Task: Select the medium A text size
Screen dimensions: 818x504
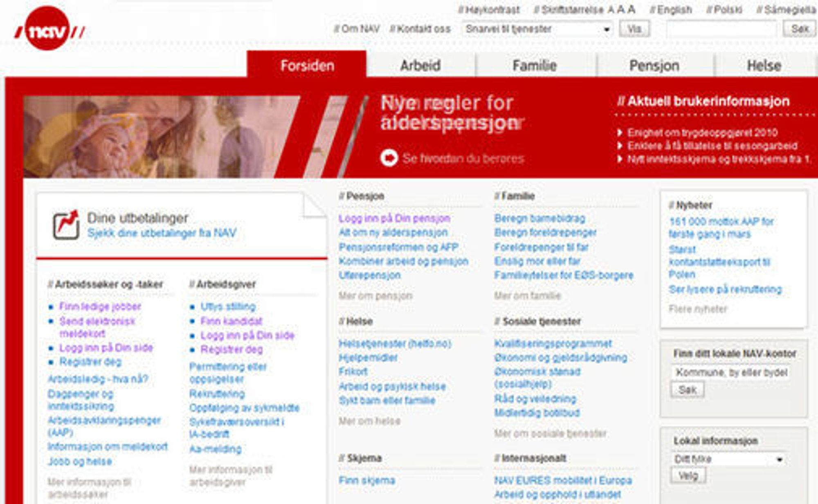Action: (621, 9)
